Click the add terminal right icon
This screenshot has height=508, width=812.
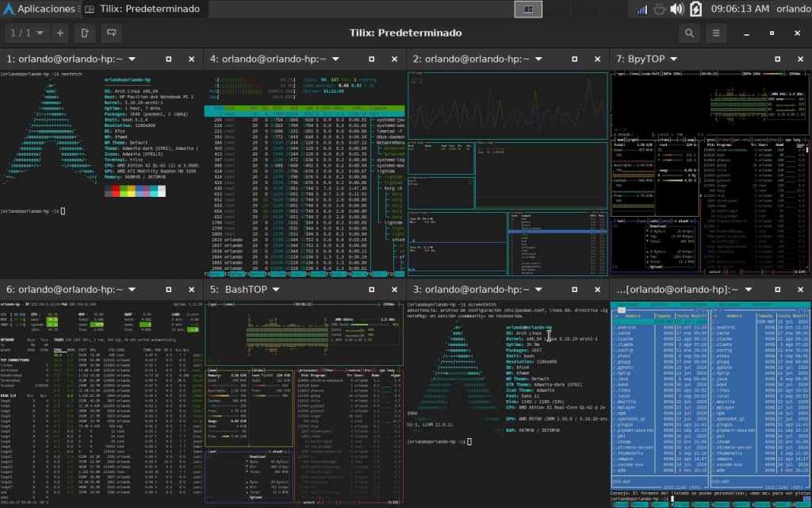click(85, 33)
